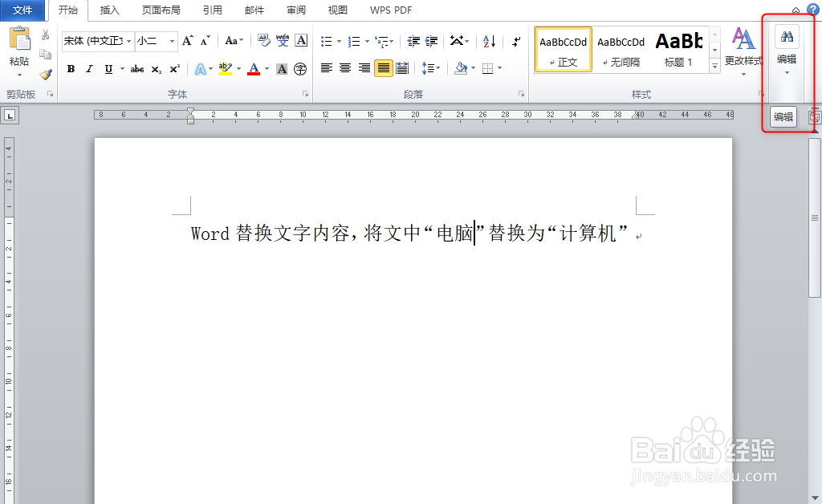
Task: Click the 粘贴 paste button
Action: pos(18,46)
